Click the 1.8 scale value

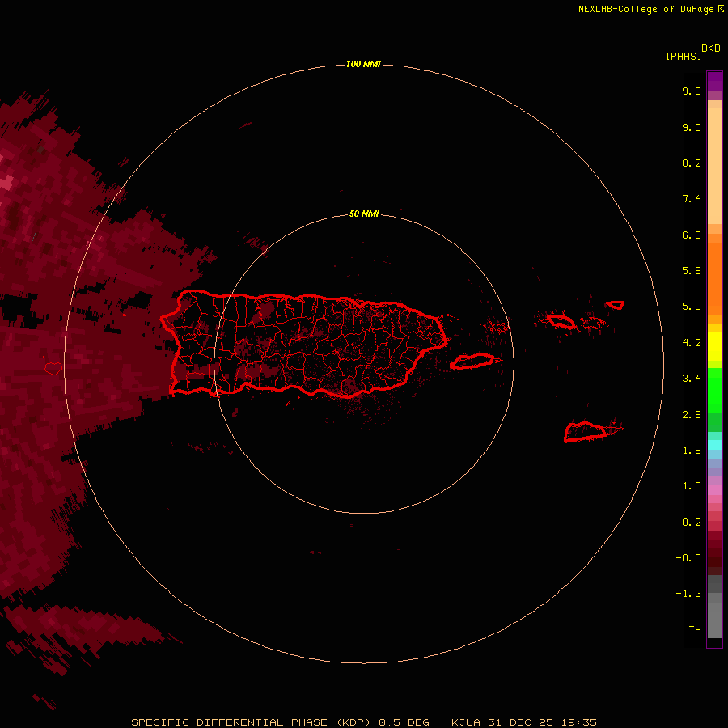point(692,451)
